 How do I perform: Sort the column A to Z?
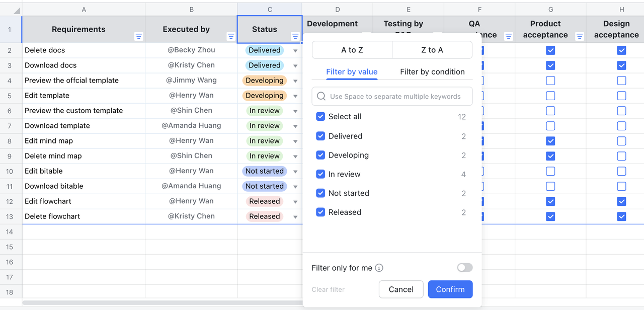point(352,50)
